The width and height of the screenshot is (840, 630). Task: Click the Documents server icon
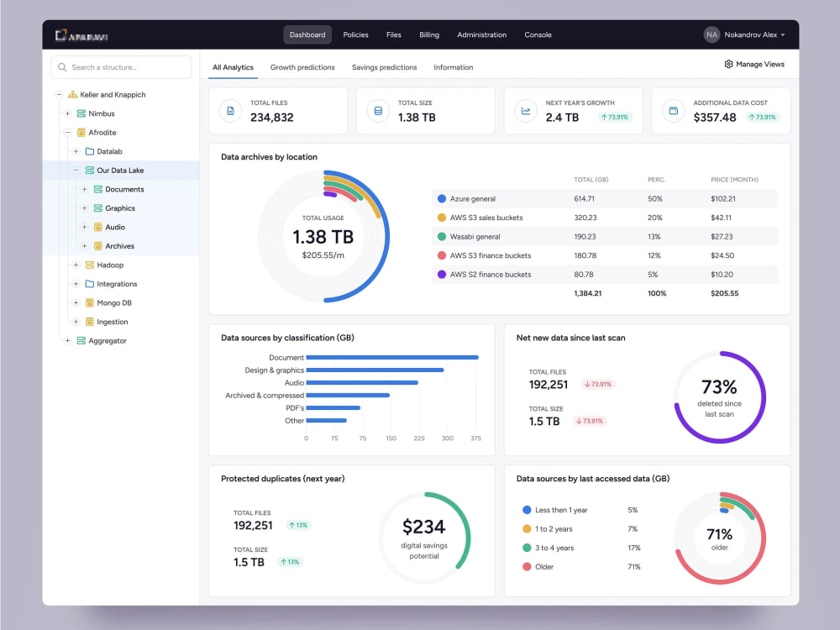98,189
